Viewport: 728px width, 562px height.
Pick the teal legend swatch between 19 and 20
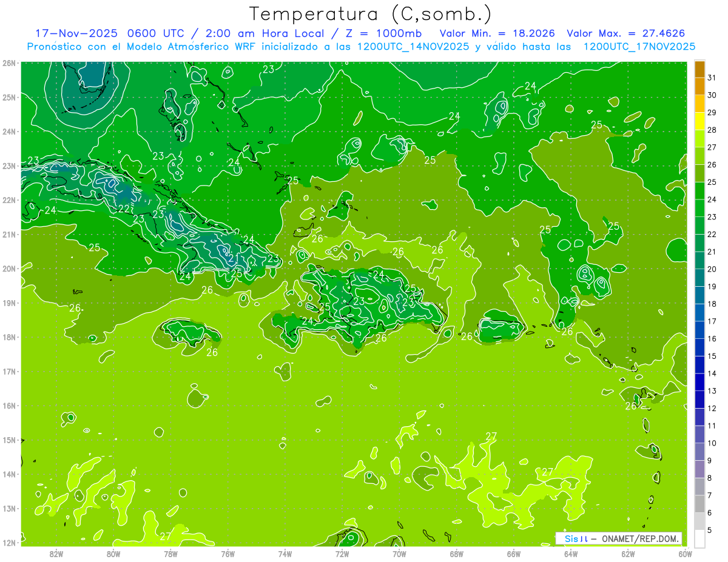coord(699,278)
